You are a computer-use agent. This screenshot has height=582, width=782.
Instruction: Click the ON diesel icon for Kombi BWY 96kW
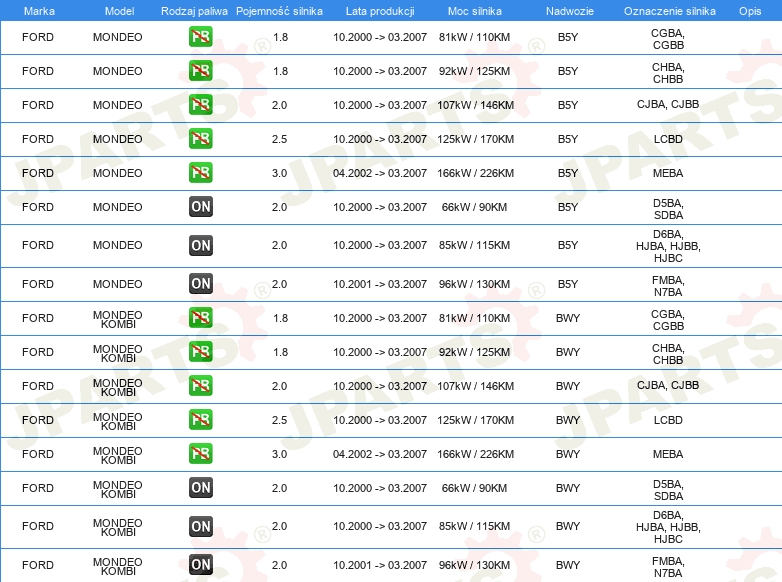pos(200,565)
